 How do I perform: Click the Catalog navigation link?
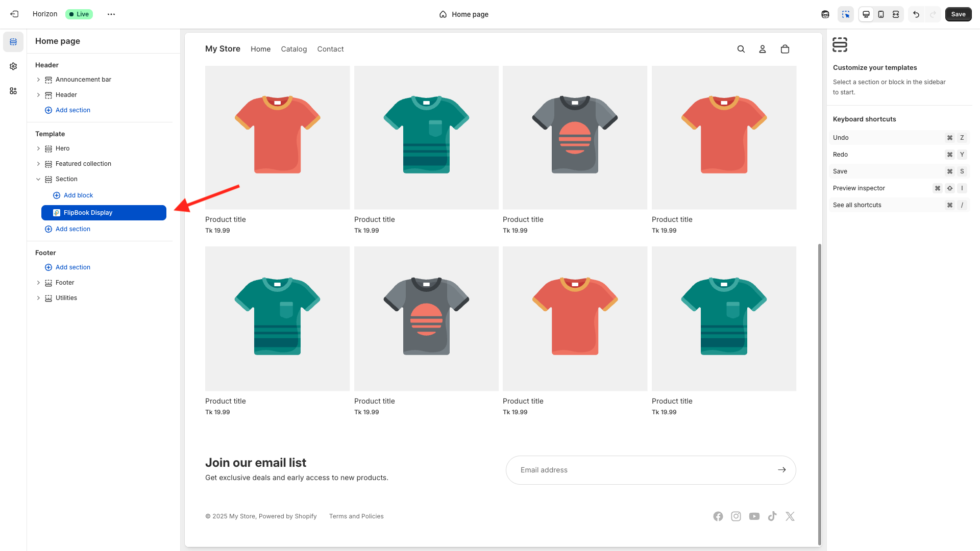click(293, 49)
